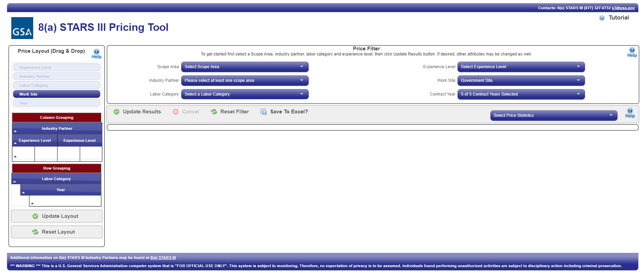Screen dimensions: 644x274
Task: Open Price Statistics help icon
Action: coord(630,113)
